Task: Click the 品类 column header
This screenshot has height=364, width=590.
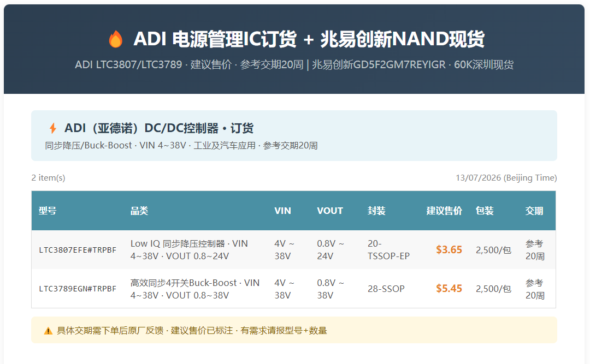Action: point(139,211)
